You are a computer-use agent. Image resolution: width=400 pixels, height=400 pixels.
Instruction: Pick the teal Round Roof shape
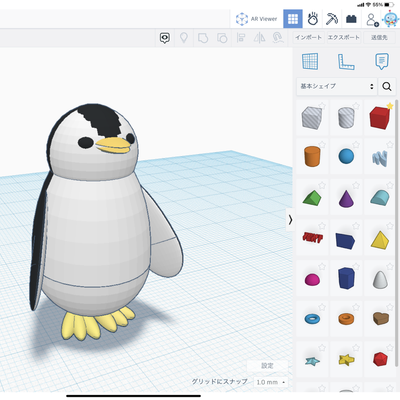380,197
